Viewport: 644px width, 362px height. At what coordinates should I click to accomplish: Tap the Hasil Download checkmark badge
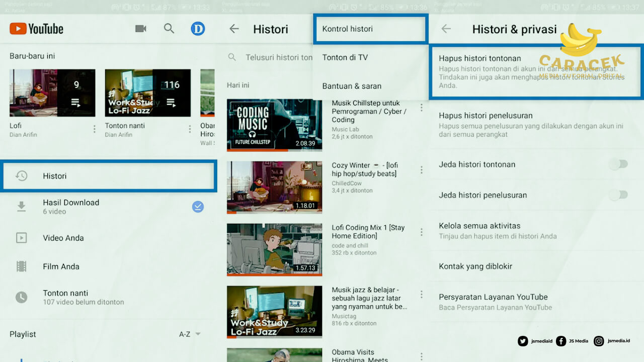[198, 207]
